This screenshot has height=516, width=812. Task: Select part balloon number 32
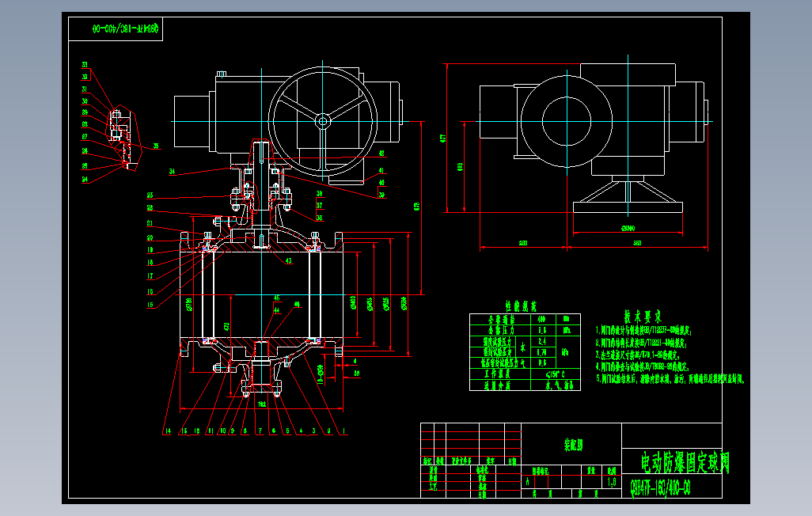click(85, 77)
